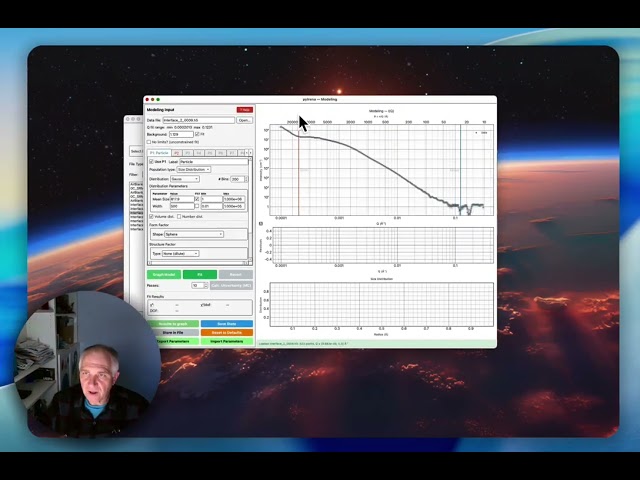Click the small icon left of the Q axis
The height and width of the screenshot is (480, 640).
(x=261, y=223)
